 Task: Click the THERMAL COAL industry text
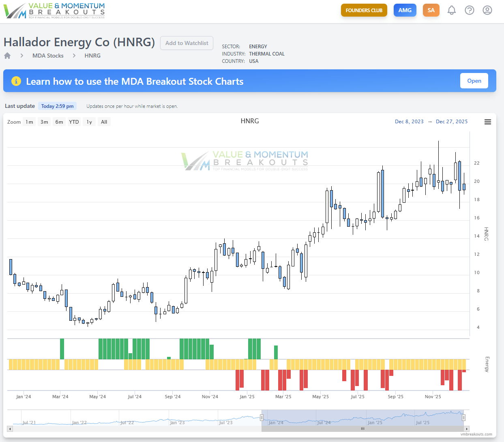click(267, 54)
